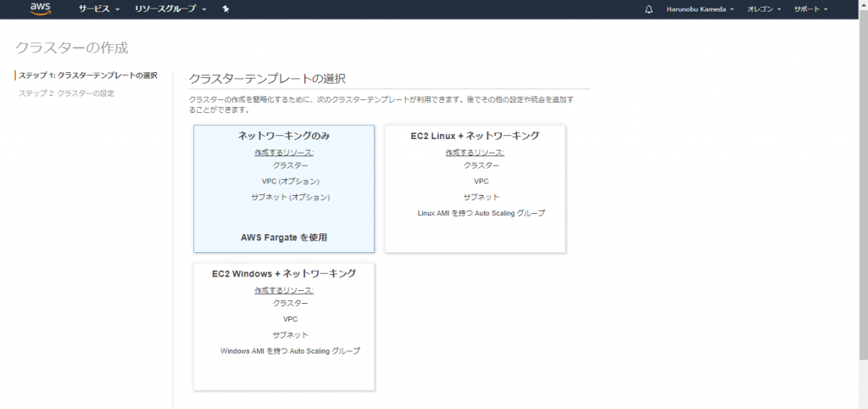The height and width of the screenshot is (409, 868).
Task: Open the オレゴン region selector
Action: tap(764, 9)
